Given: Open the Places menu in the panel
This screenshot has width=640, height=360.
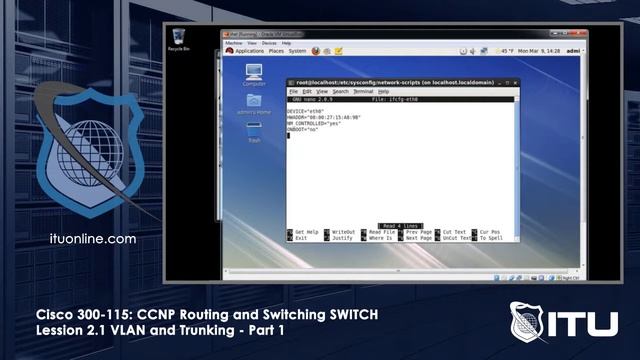Looking at the screenshot, I should pos(276,51).
